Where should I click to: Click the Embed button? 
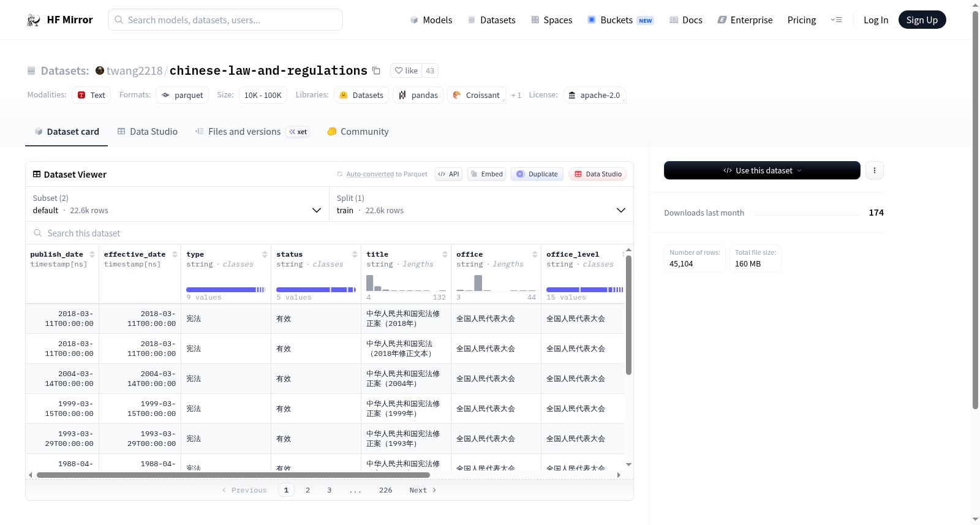(486, 174)
